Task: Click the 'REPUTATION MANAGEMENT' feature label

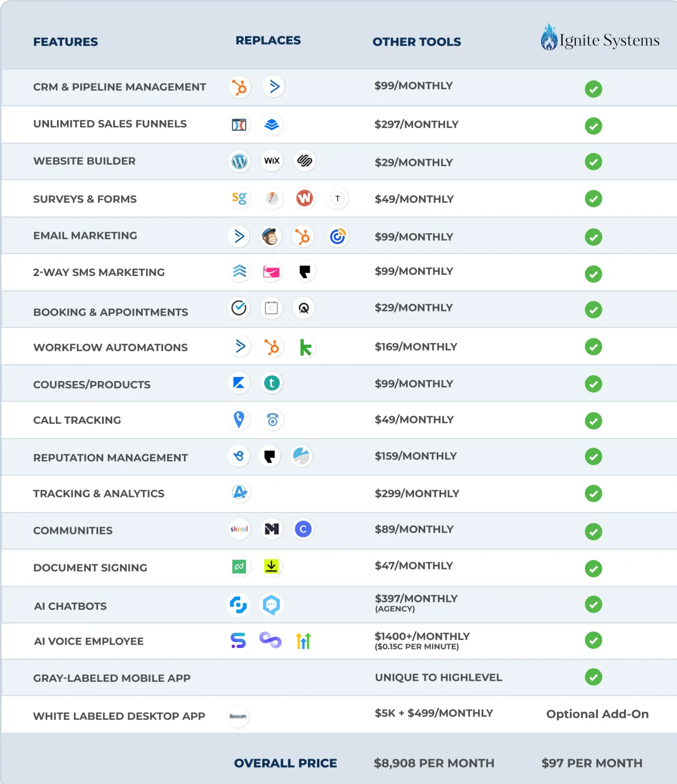Action: pyautogui.click(x=111, y=458)
